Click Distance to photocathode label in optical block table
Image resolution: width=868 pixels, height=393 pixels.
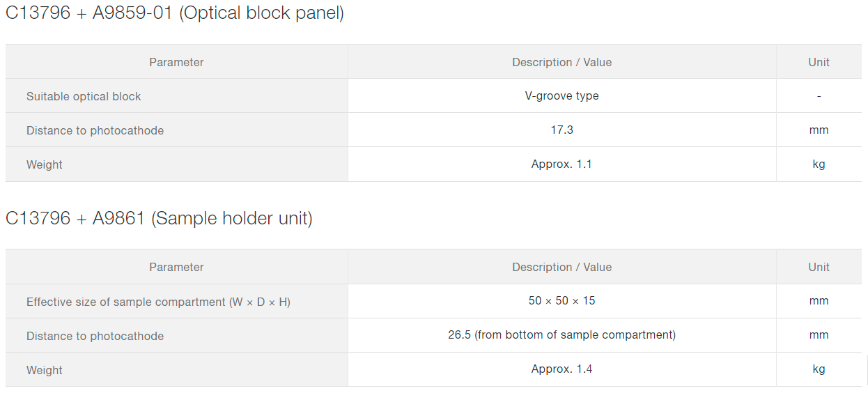[95, 131]
